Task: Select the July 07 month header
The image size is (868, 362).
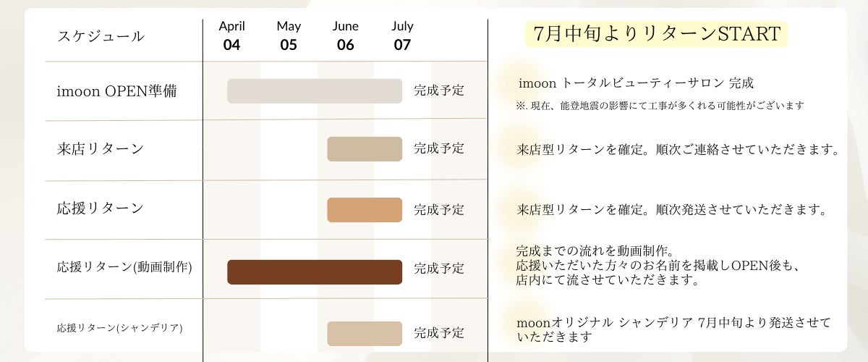Action: tap(402, 35)
